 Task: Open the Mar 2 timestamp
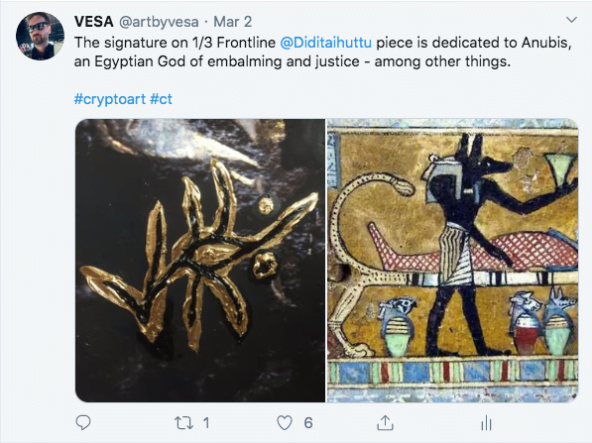click(233, 22)
